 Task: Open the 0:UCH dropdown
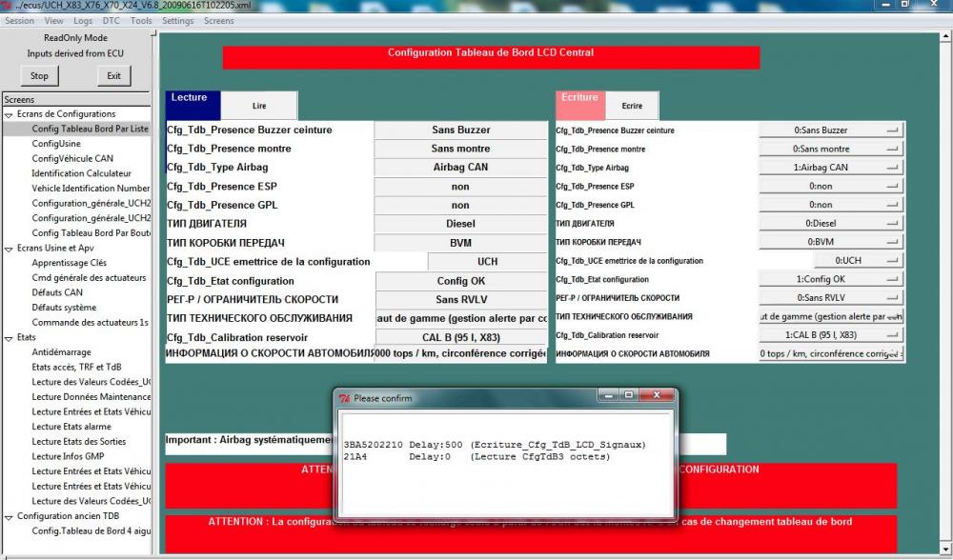point(859,261)
